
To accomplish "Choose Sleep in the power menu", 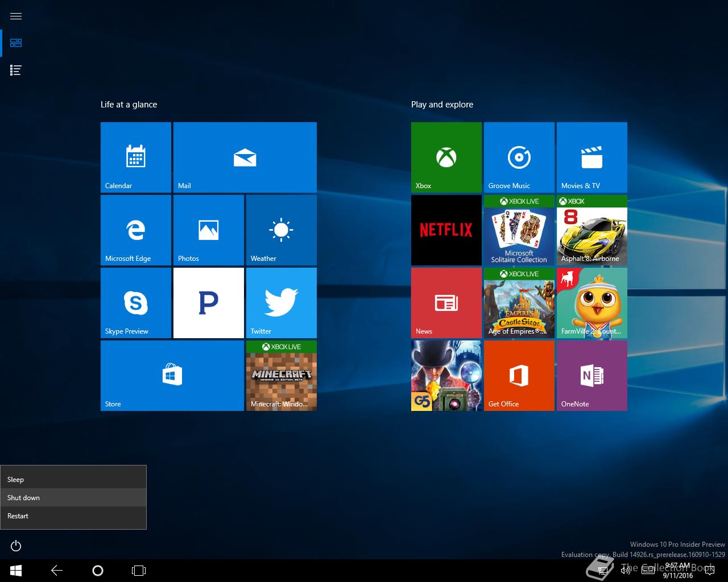I will [x=73, y=480].
